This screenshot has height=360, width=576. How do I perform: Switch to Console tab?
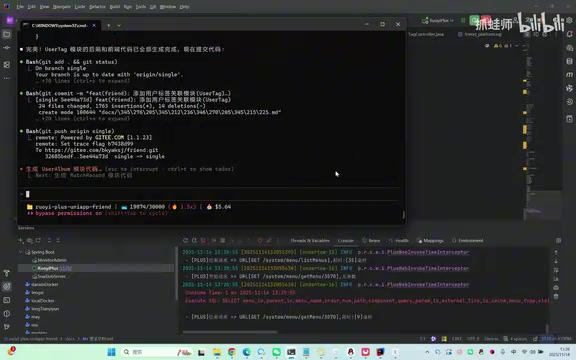[345, 241]
